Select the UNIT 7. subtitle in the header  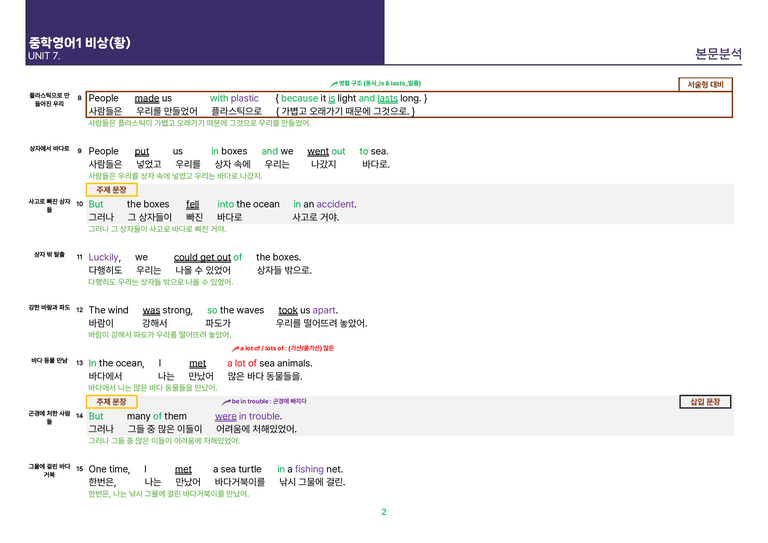pyautogui.click(x=44, y=56)
